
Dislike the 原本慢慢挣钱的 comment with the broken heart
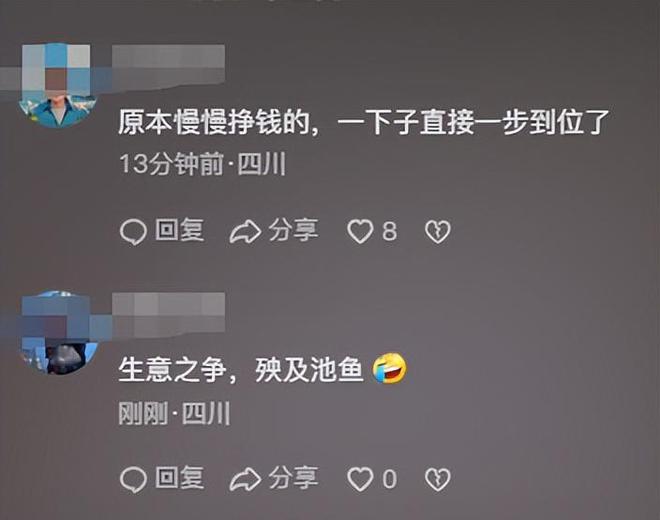click(x=437, y=232)
